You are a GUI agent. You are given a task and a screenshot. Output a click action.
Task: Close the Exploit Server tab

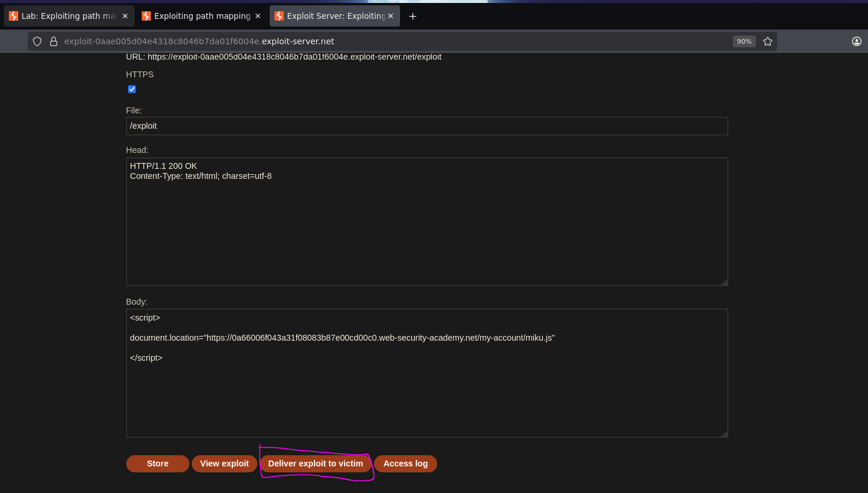pyautogui.click(x=391, y=16)
